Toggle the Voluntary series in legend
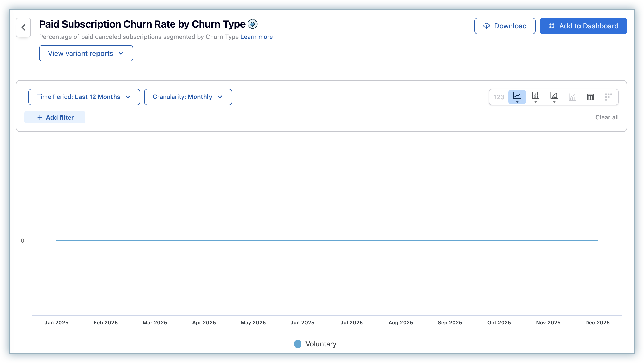The image size is (644, 363). pos(320,344)
